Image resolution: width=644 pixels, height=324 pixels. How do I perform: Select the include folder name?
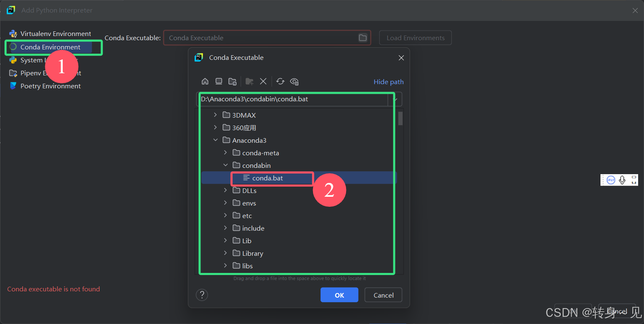click(253, 228)
